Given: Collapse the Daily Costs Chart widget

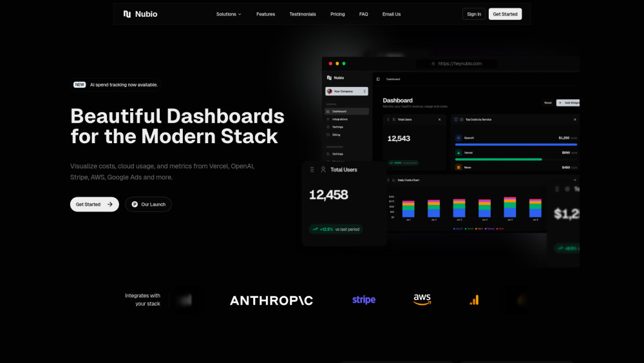Looking at the screenshot, I should [575, 180].
